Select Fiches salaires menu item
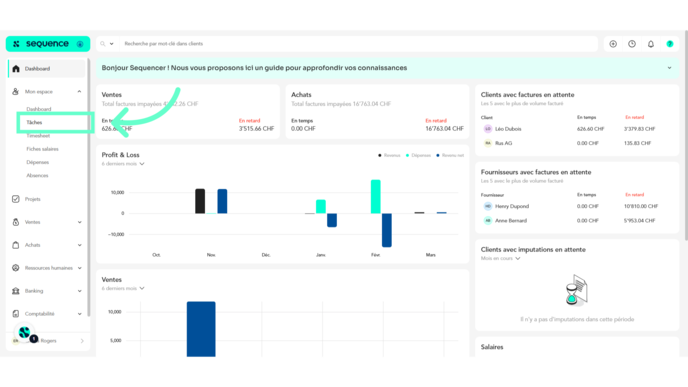This screenshot has height=387, width=688. tap(42, 149)
